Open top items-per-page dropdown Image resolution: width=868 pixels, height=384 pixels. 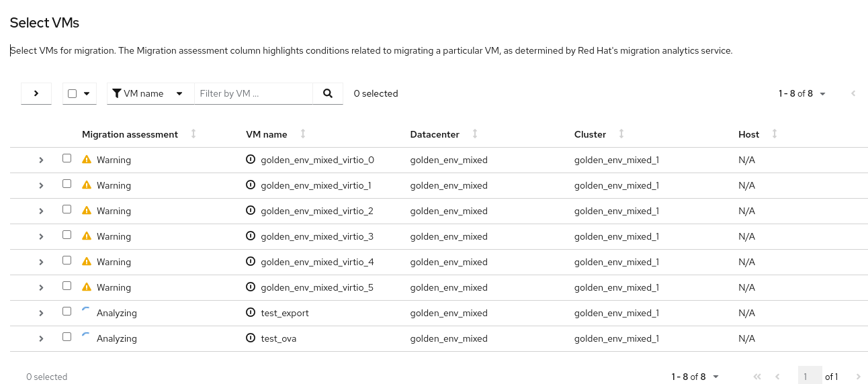tap(802, 94)
